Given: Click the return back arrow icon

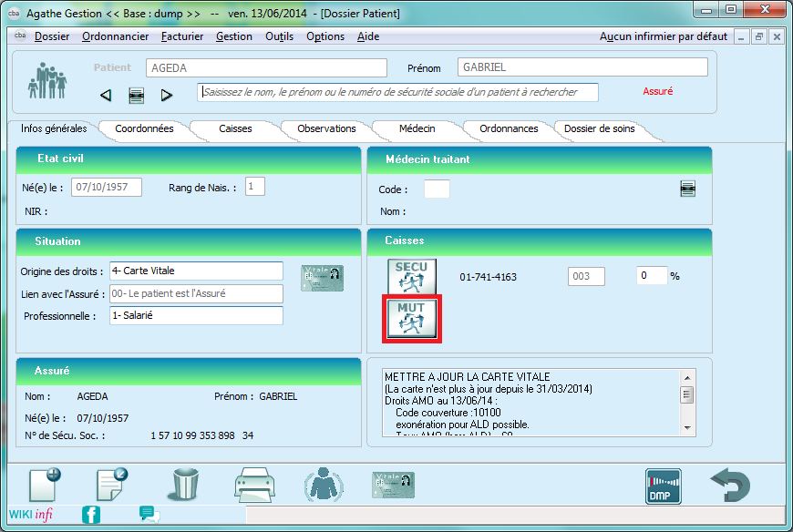Looking at the screenshot, I should click(x=730, y=485).
